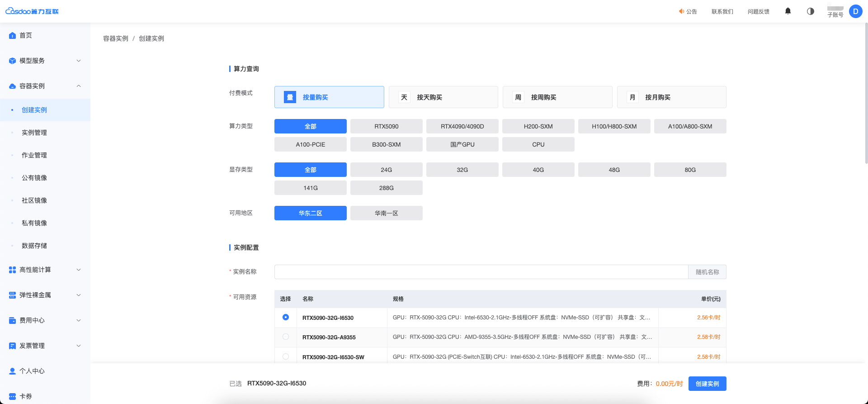Image resolution: width=868 pixels, height=404 pixels.
Task: Toggle the dark/light theme icon
Action: 811,11
